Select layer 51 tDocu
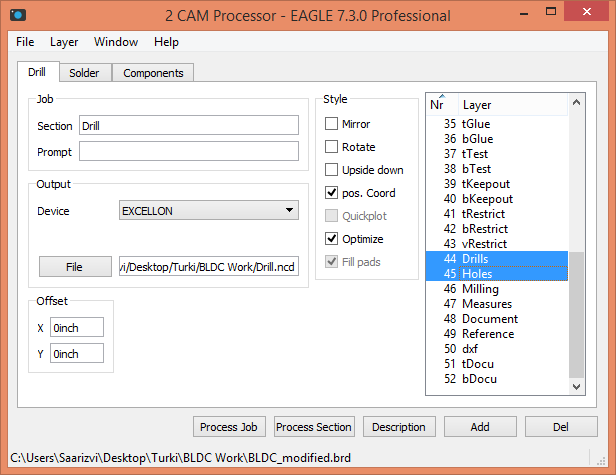This screenshot has width=616, height=475. [x=497, y=363]
